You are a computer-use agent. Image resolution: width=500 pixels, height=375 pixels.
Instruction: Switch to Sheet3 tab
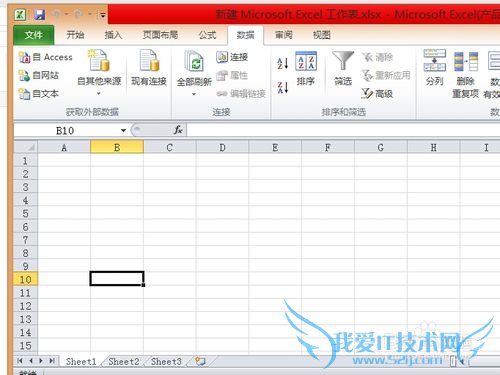tap(166, 361)
